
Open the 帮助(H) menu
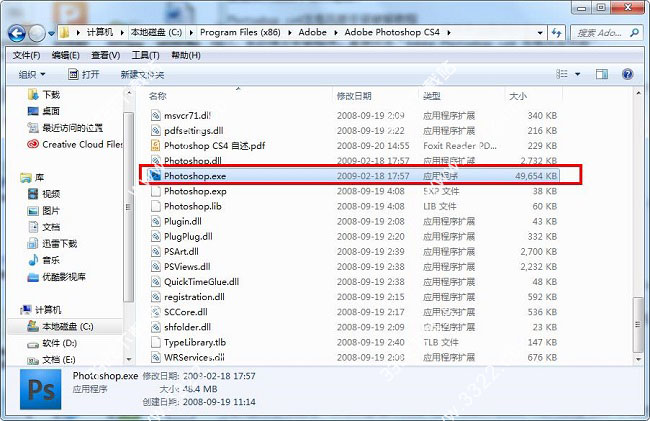coord(186,55)
